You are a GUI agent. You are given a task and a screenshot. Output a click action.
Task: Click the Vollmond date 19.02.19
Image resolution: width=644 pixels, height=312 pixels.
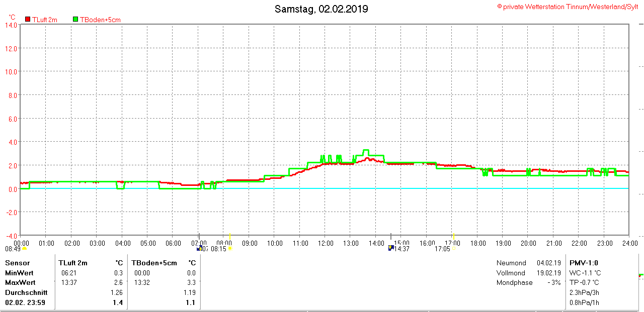[x=549, y=273]
